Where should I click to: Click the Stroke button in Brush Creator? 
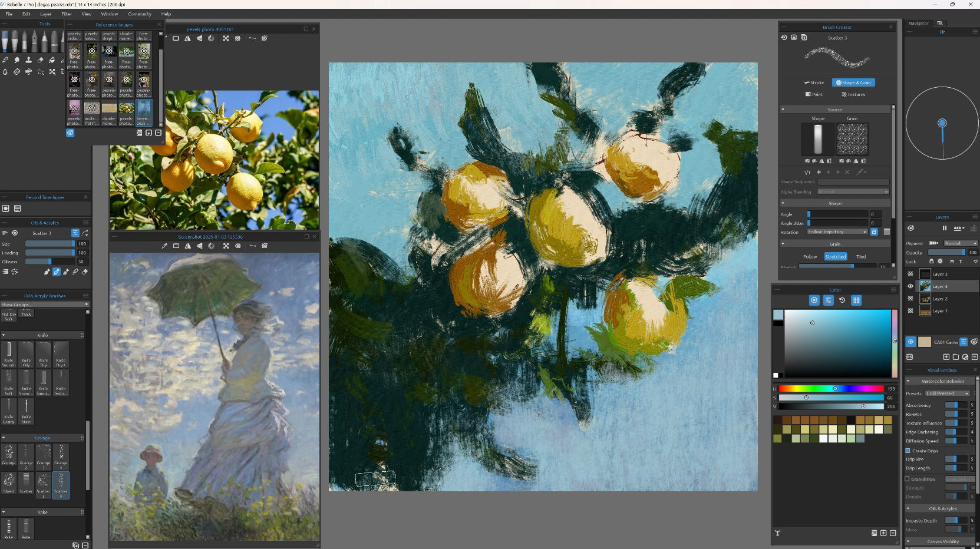(x=814, y=82)
